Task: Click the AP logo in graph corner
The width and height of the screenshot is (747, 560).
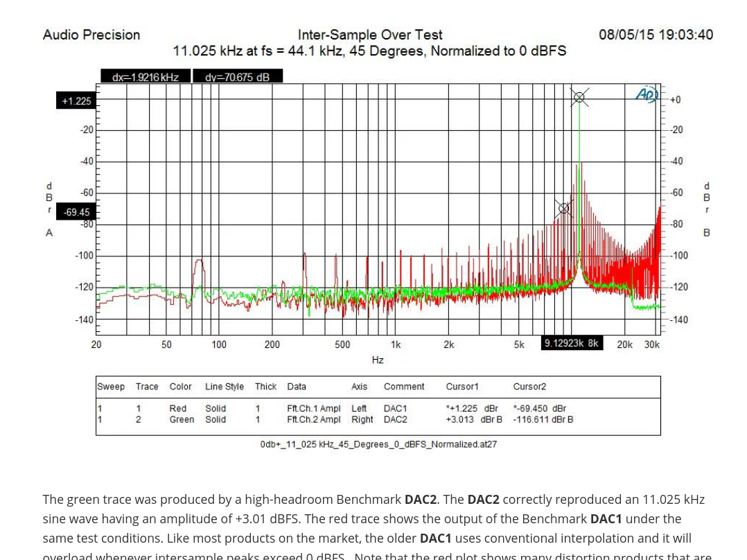Action: [x=647, y=94]
